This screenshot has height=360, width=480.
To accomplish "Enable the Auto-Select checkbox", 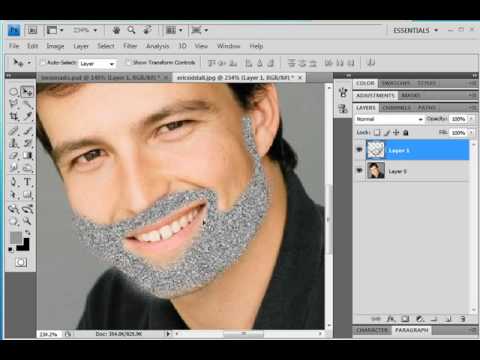I will tap(43, 63).
